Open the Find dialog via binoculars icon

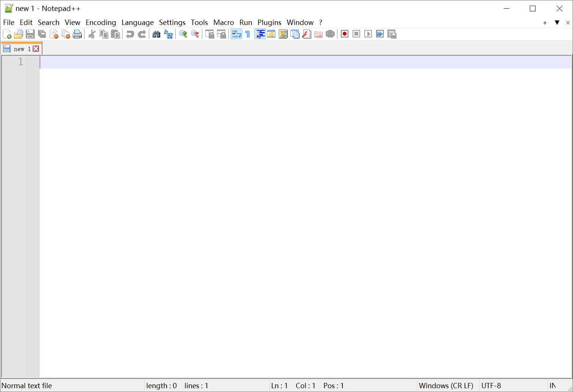156,34
